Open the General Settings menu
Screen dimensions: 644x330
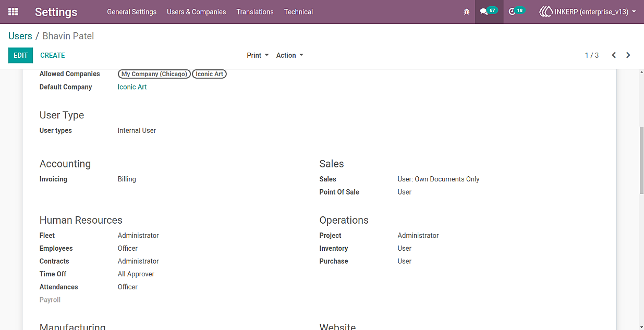pyautogui.click(x=132, y=11)
